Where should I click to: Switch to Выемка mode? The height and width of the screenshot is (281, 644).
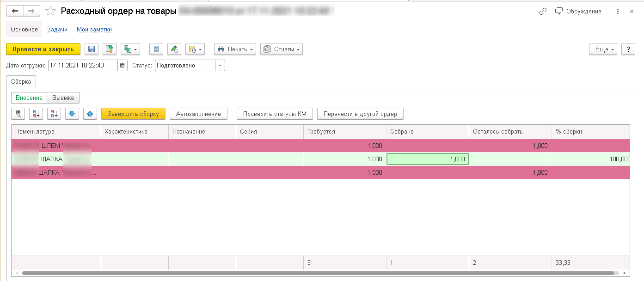click(x=63, y=98)
